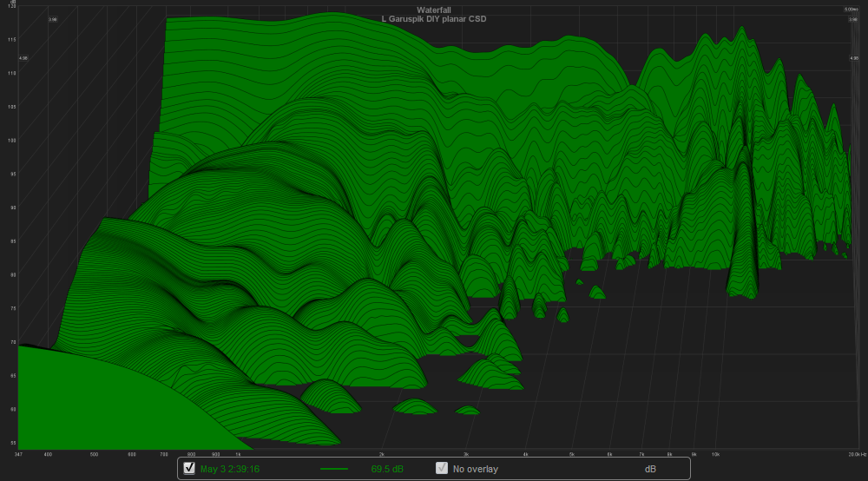
Task: Click the 347 start frequency label
Action: (x=19, y=454)
